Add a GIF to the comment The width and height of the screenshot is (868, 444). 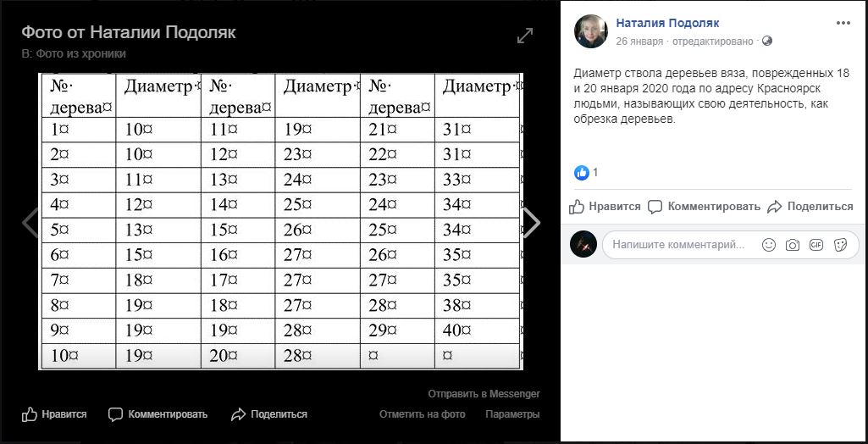point(816,245)
